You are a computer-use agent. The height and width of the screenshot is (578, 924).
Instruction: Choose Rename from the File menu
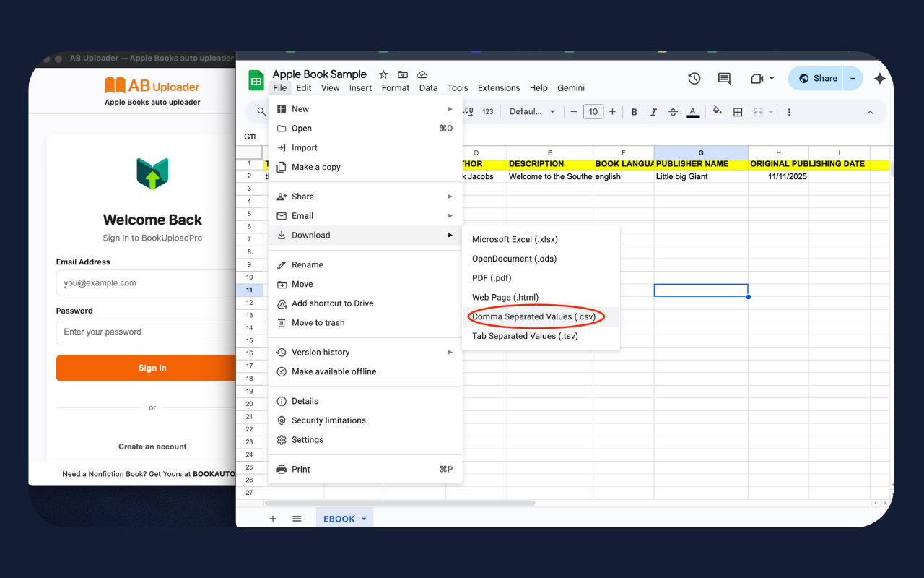point(365,265)
